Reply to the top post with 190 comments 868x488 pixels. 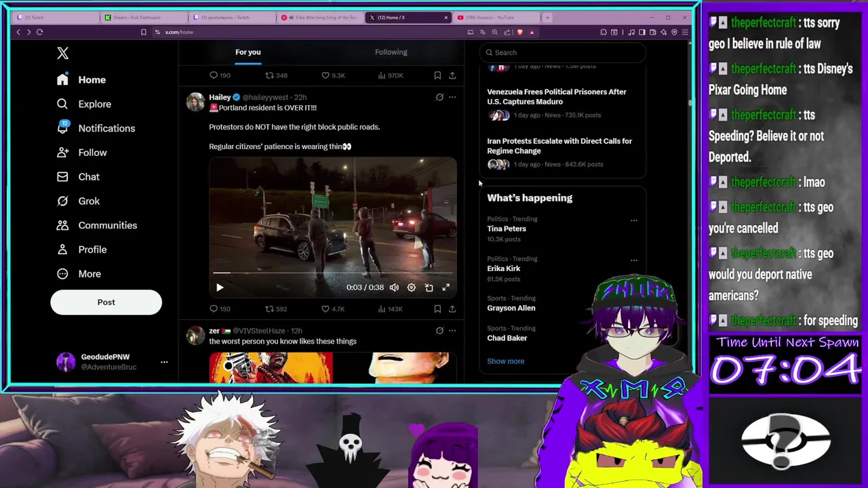coord(220,75)
